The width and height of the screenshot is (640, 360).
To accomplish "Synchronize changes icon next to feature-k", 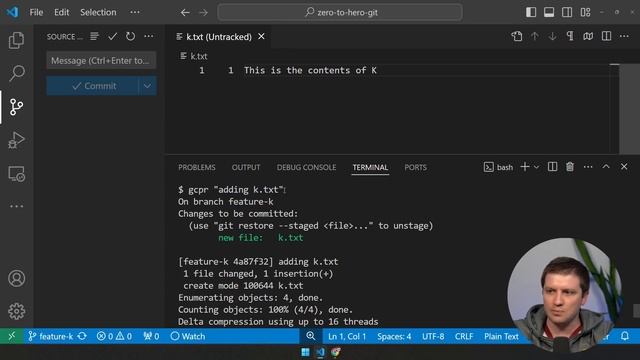I will [x=82, y=336].
